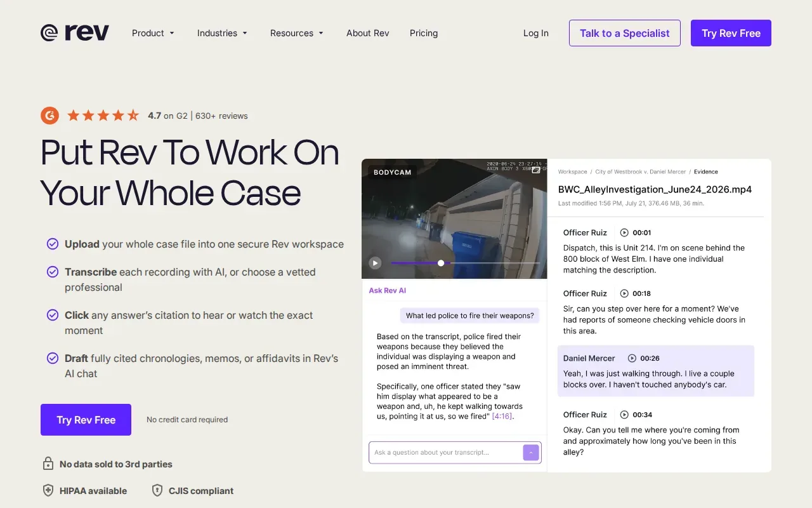Screen dimensions: 812x508
Task: Open the [4:16] citation link
Action: [502, 417]
